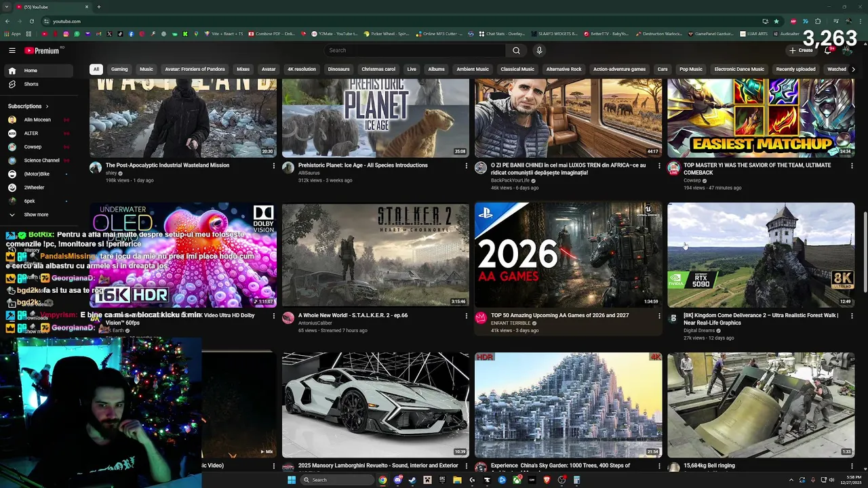Image resolution: width=868 pixels, height=488 pixels.
Task: Select the Avatar: Frontiers of Pandora chip
Action: coord(195,69)
